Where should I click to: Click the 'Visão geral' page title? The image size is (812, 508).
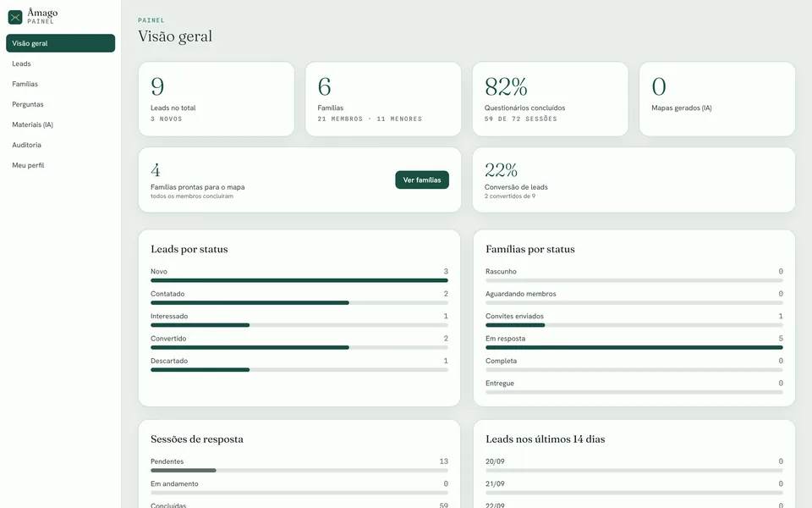pyautogui.click(x=175, y=36)
